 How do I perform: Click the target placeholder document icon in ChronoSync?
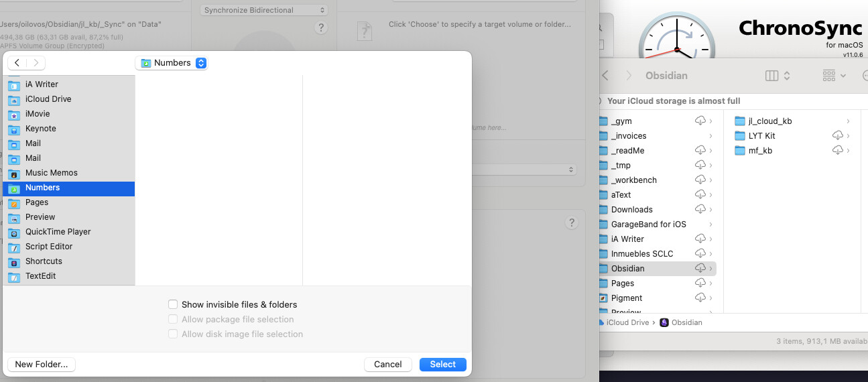[364, 31]
